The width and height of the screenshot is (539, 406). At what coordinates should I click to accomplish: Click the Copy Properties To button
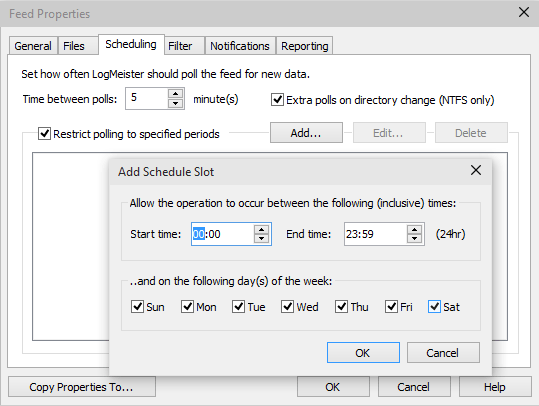tap(81, 387)
